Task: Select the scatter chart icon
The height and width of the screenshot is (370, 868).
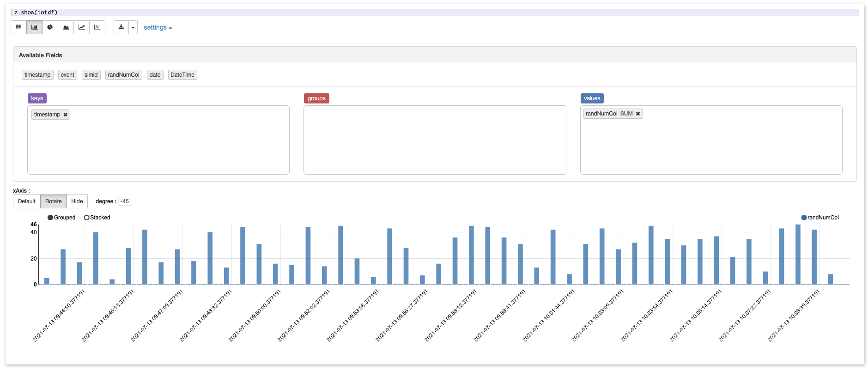Action: pos(97,27)
